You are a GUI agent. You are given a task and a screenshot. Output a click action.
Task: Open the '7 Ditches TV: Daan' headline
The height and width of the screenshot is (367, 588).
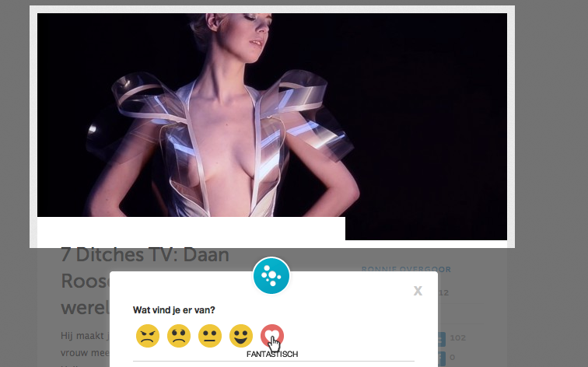point(154,257)
